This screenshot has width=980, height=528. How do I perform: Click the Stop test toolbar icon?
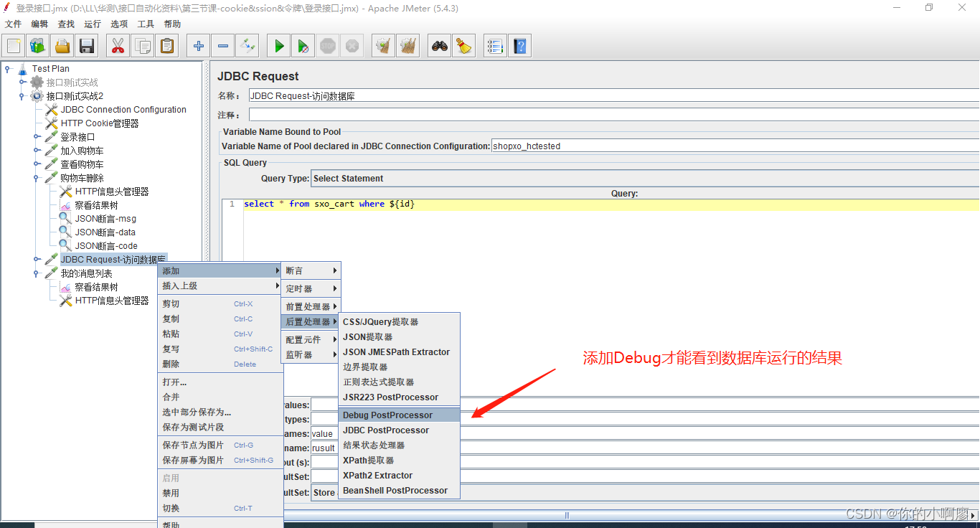pos(328,46)
